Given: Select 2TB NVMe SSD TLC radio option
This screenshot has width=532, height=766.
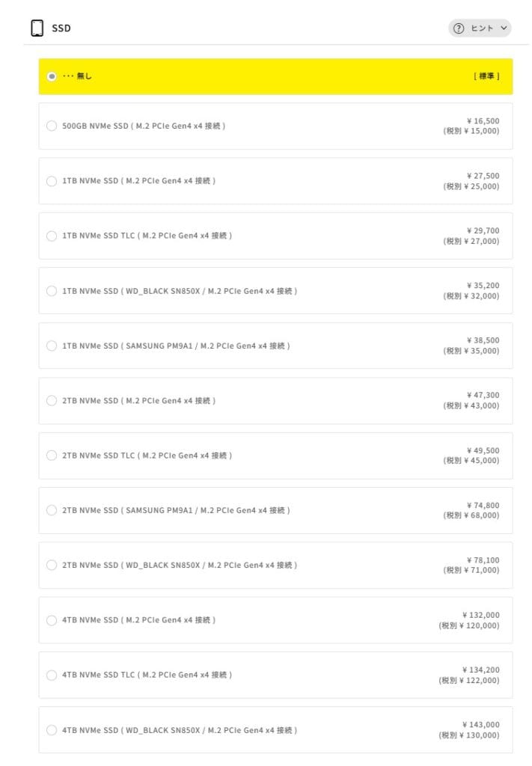Looking at the screenshot, I should (x=51, y=456).
